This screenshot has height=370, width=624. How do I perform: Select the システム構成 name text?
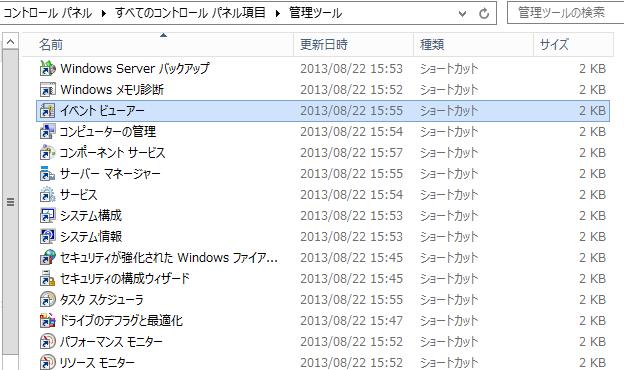pos(91,216)
